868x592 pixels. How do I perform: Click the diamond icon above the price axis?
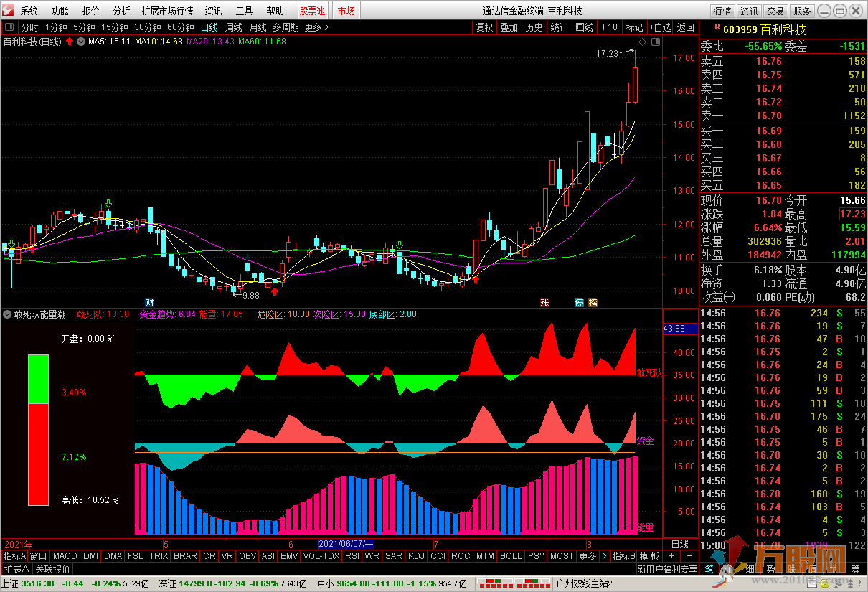pos(642,42)
